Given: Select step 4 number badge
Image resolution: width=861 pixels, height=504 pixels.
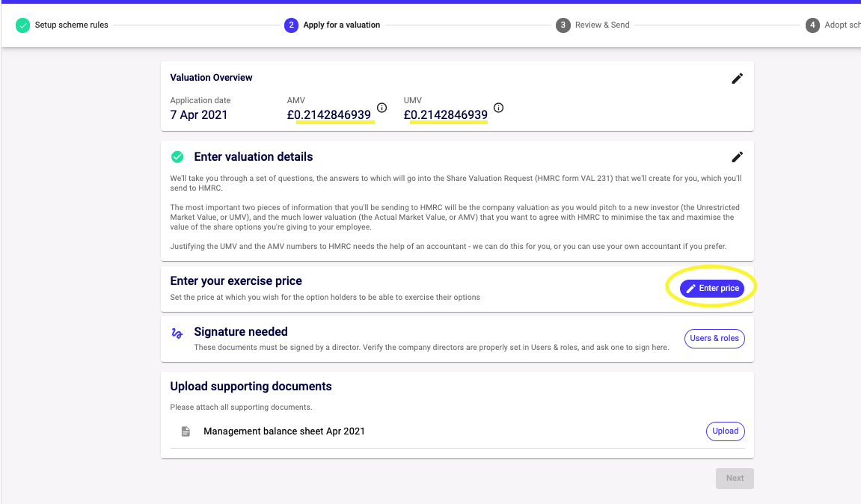Looking at the screenshot, I should [x=812, y=25].
